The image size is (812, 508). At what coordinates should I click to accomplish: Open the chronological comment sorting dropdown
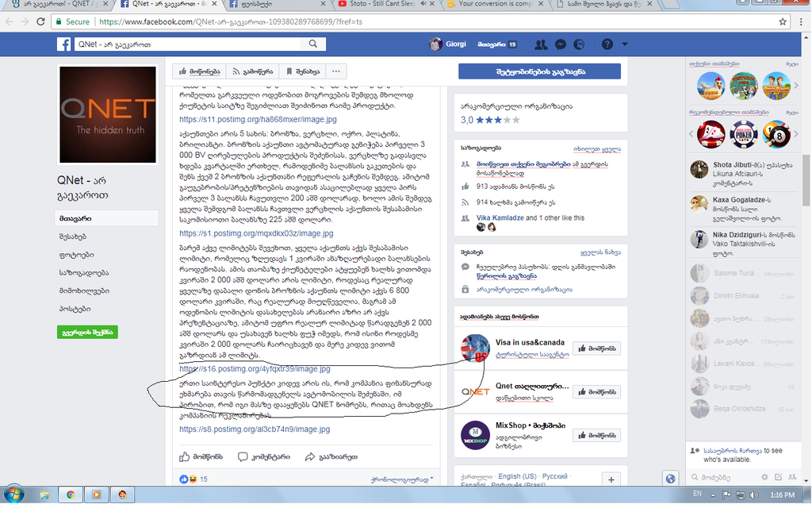(402, 480)
